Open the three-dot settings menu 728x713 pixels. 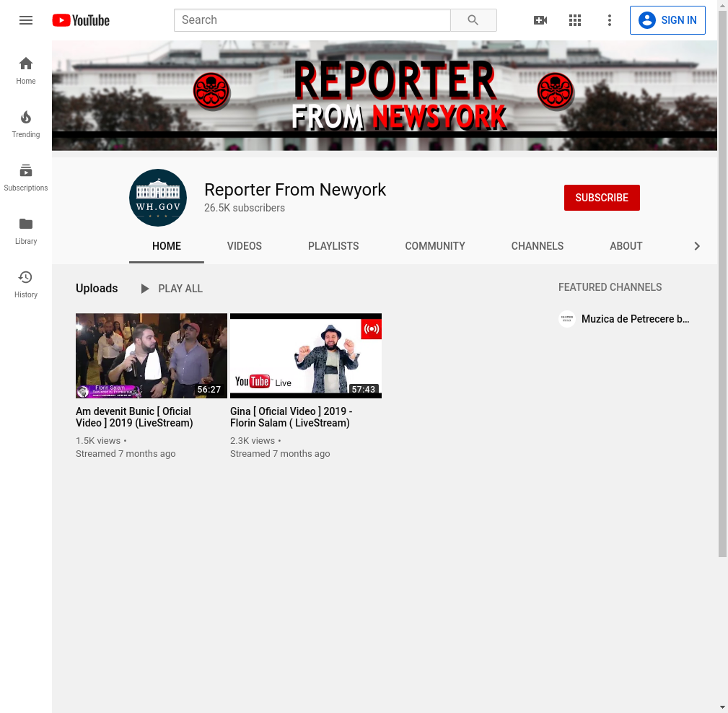tap(609, 20)
